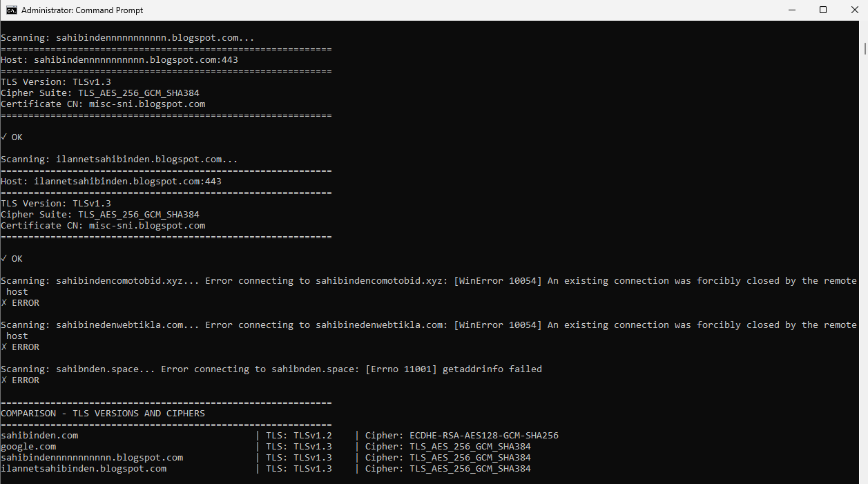Click the google.com comparison row
868x484 pixels.
tap(266, 447)
